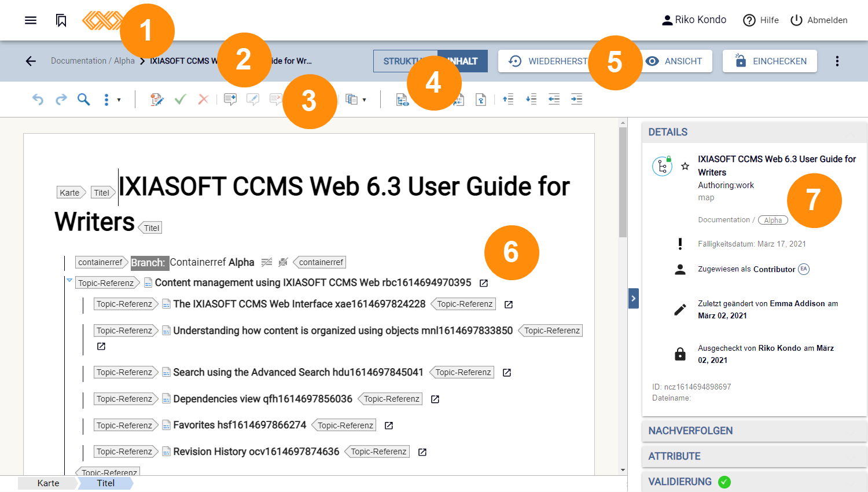This screenshot has height=492, width=868.
Task: Expand the NACHVERFOLGEN section
Action: tap(755, 431)
